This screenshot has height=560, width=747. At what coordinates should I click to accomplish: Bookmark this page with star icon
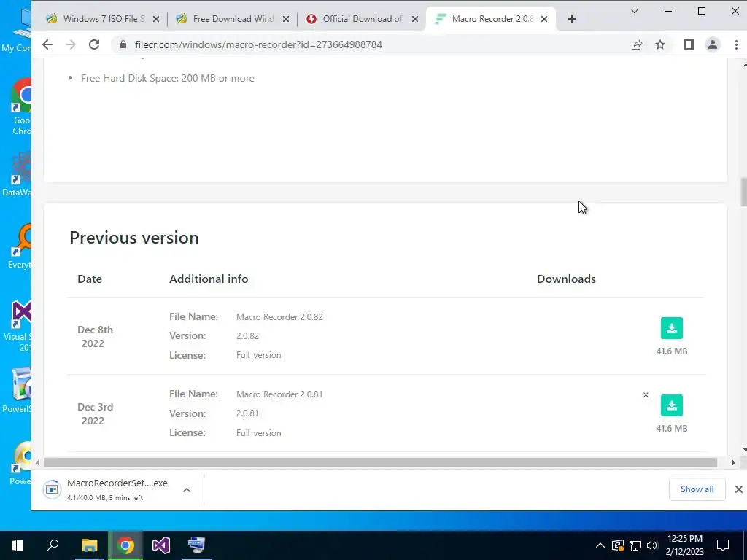(x=659, y=44)
